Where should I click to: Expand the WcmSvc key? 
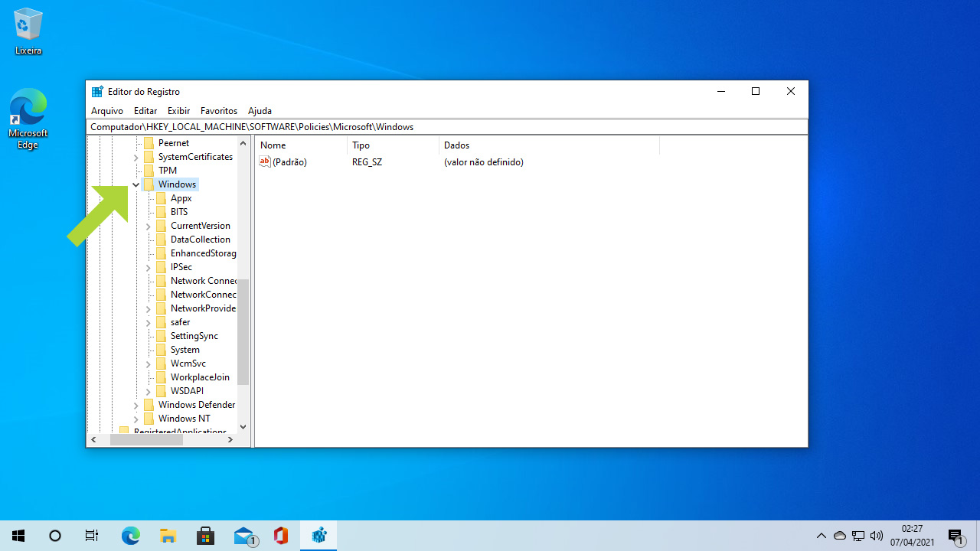point(149,364)
